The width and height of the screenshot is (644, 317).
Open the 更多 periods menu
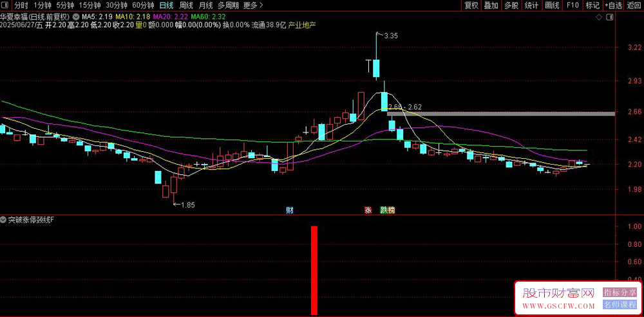pos(253,5)
